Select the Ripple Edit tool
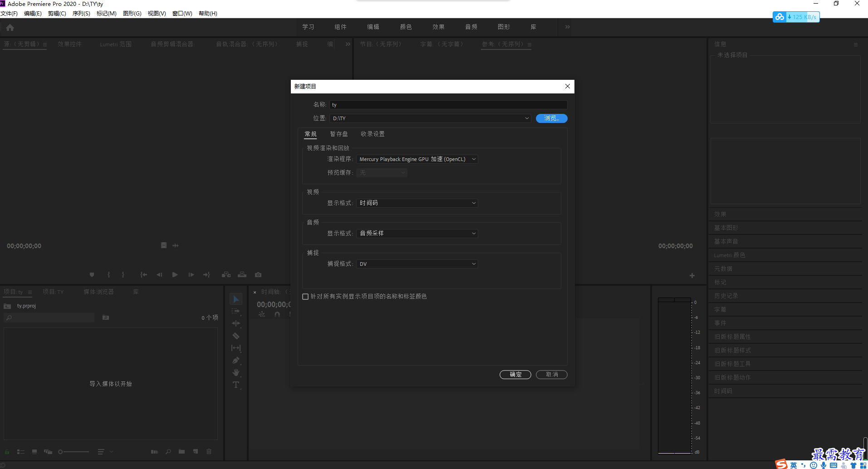This screenshot has width=868, height=469. (236, 323)
